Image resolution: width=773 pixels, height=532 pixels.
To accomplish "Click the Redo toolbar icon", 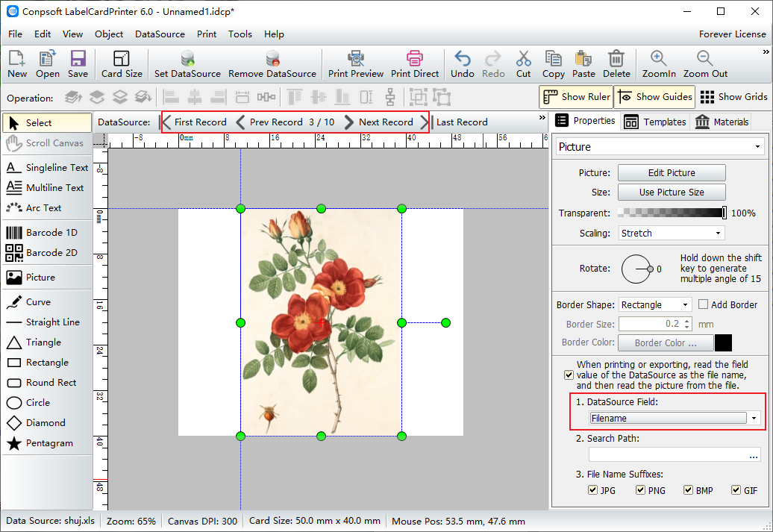I will [x=493, y=64].
